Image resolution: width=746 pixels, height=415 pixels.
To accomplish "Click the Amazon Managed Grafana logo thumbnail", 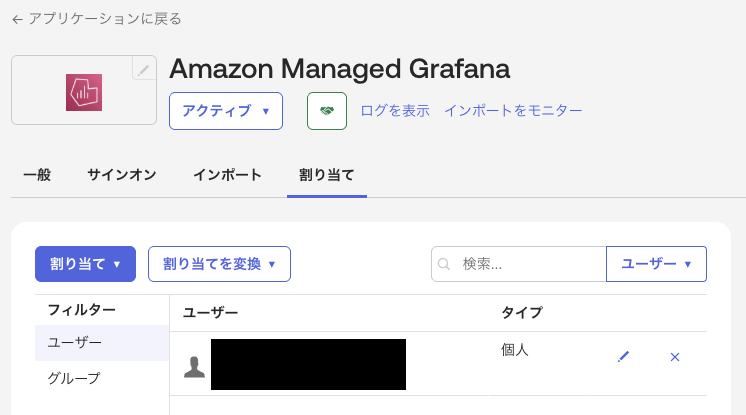I will (84, 92).
